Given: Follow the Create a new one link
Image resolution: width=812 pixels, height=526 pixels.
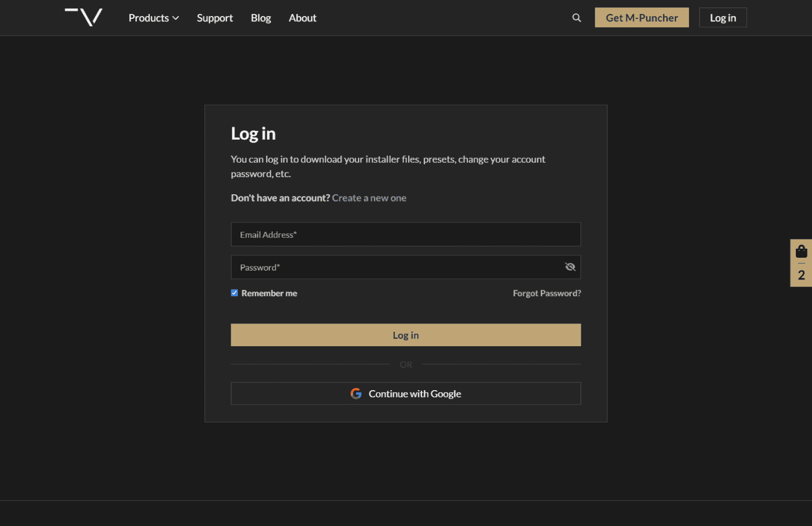Looking at the screenshot, I should (369, 198).
